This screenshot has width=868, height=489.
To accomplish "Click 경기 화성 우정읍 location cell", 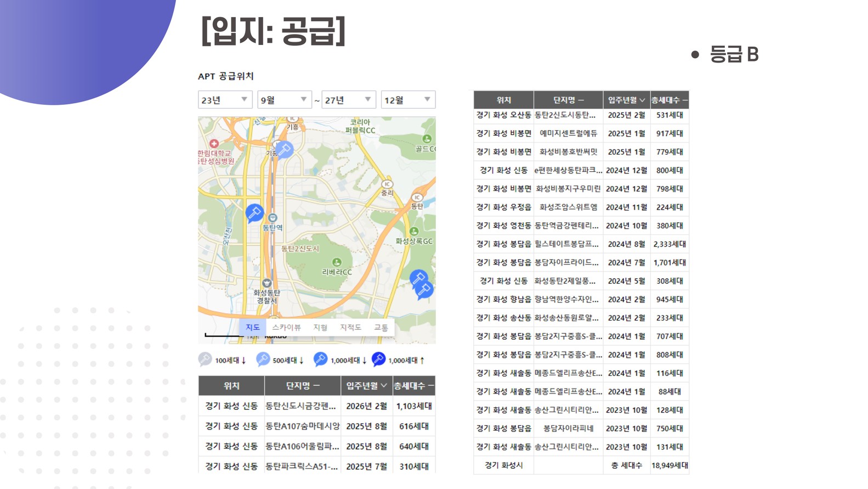I will pyautogui.click(x=504, y=207).
